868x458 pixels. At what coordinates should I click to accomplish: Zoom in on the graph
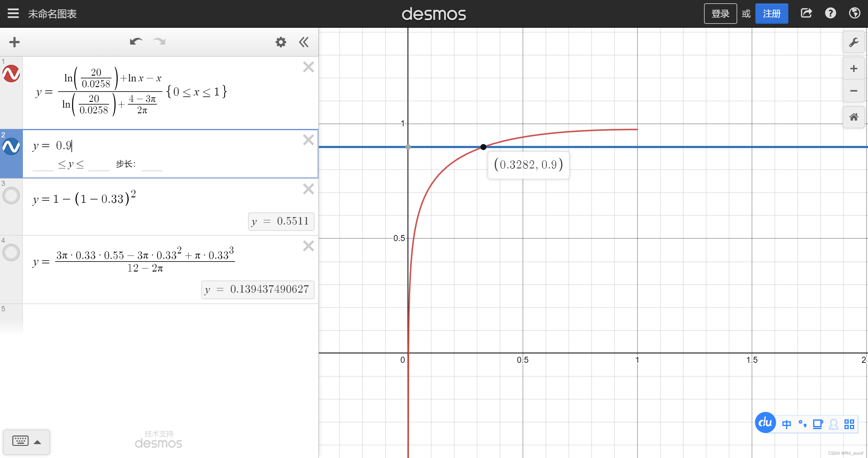(x=854, y=69)
